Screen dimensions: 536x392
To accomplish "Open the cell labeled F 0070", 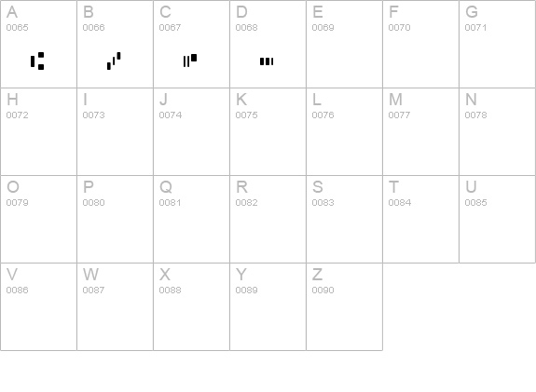I will pos(420,44).
